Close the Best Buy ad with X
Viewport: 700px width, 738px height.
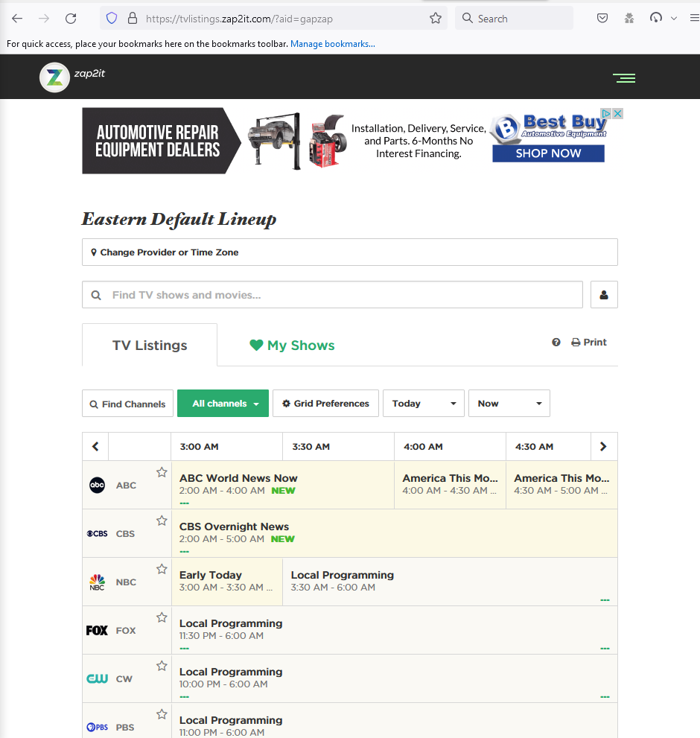[617, 113]
